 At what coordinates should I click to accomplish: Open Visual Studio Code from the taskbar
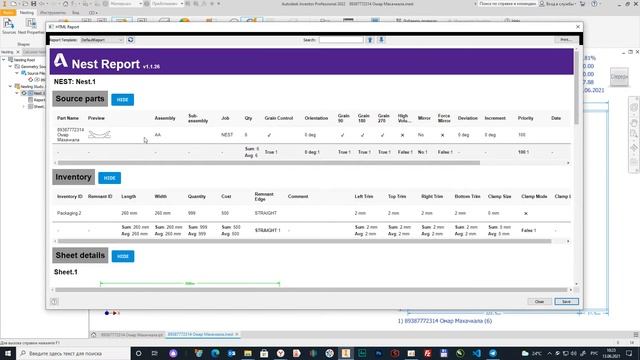(x=477, y=353)
